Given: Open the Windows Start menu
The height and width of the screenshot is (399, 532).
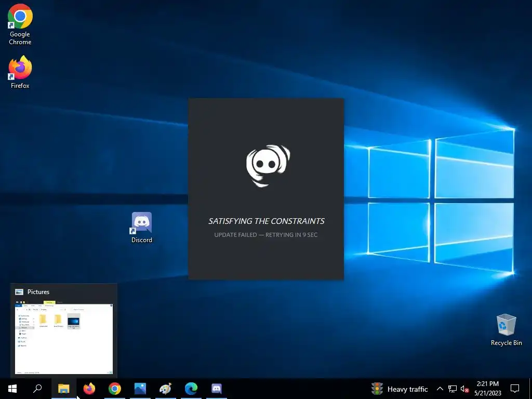Looking at the screenshot, I should point(12,389).
